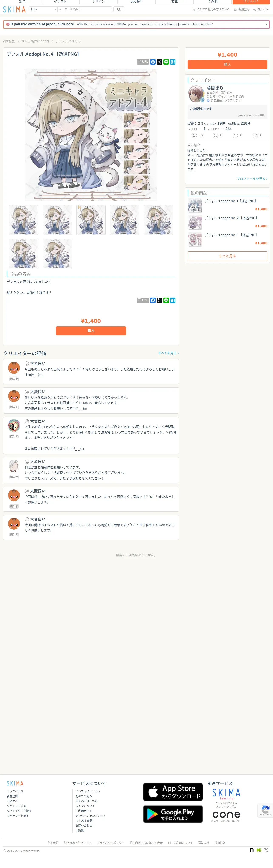Click the keyword search input field
Image resolution: width=273 pixels, height=868 pixels.
(x=85, y=9)
